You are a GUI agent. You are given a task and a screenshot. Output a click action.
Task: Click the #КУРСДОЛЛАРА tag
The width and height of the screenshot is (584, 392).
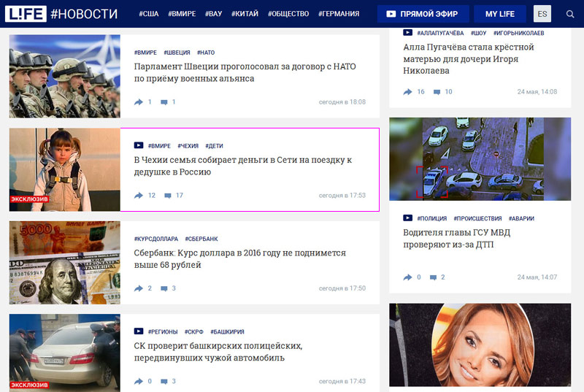pyautogui.click(x=155, y=239)
